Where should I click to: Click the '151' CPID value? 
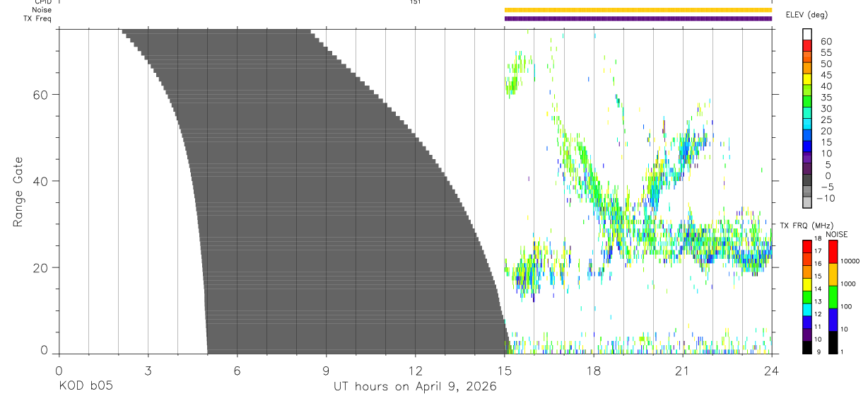(x=416, y=2)
